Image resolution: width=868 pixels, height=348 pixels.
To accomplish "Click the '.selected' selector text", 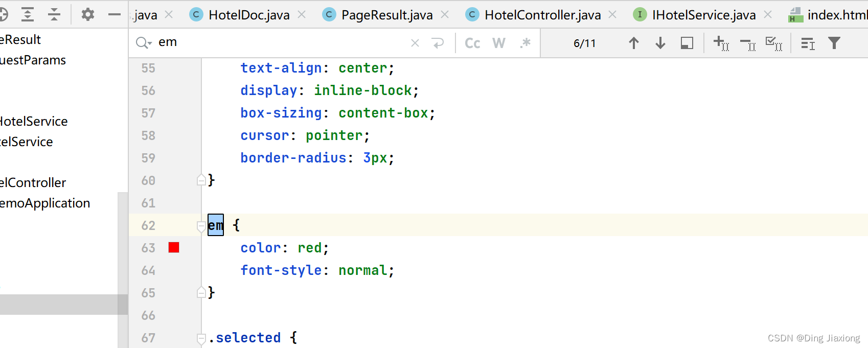I will [244, 337].
